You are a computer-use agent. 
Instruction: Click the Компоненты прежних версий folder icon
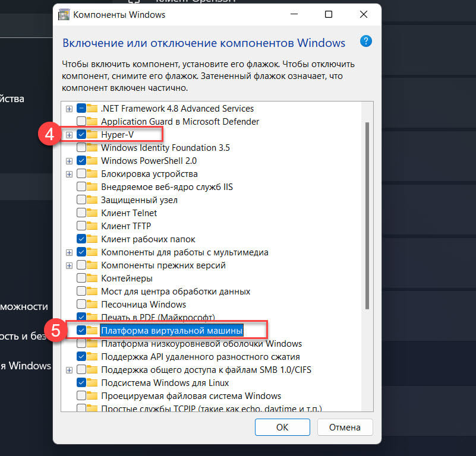pos(92,265)
